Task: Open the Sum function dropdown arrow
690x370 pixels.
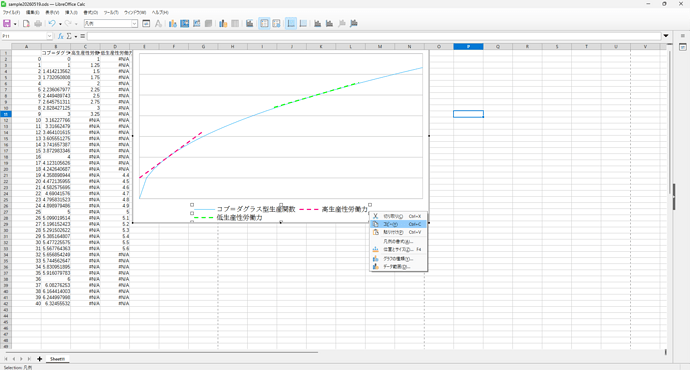Action: click(75, 36)
